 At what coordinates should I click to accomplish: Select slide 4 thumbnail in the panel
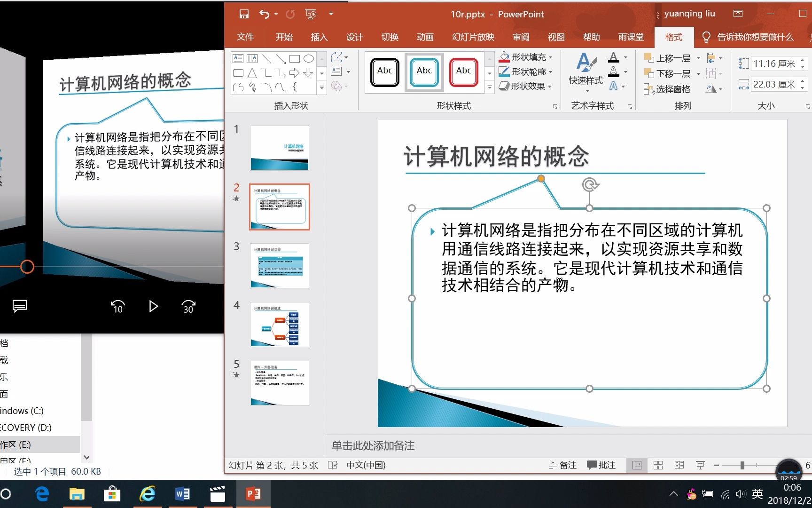tap(279, 325)
